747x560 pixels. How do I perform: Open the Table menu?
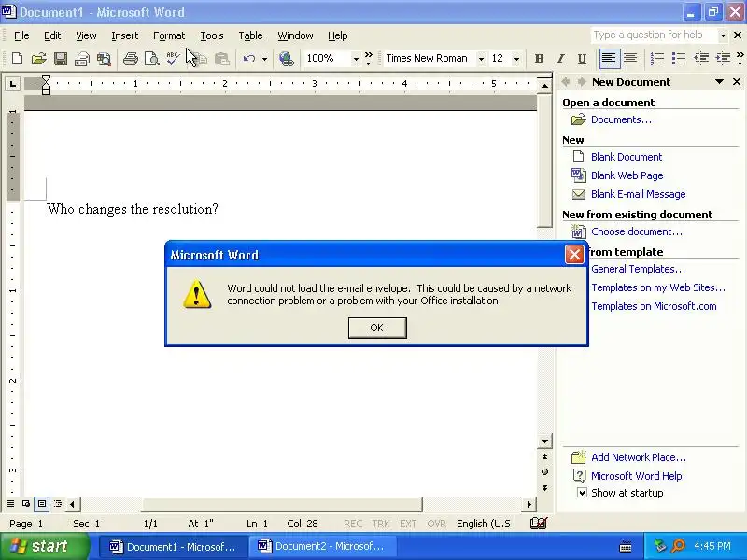pyautogui.click(x=250, y=35)
